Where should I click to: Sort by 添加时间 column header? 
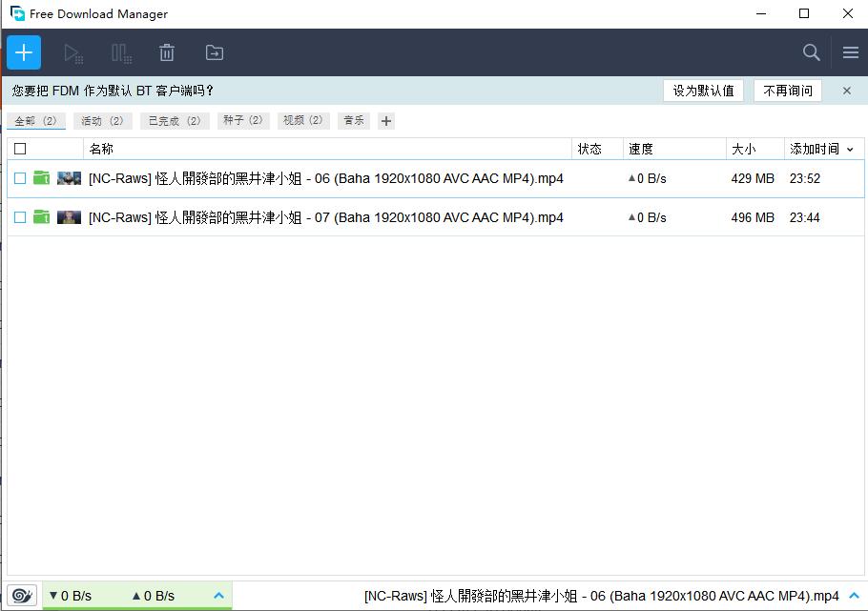pyautogui.click(x=815, y=149)
